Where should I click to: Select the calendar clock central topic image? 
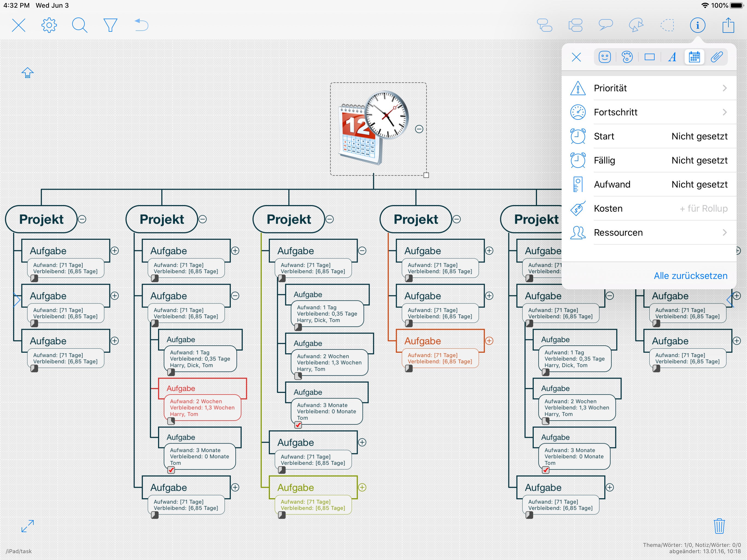[x=373, y=128]
